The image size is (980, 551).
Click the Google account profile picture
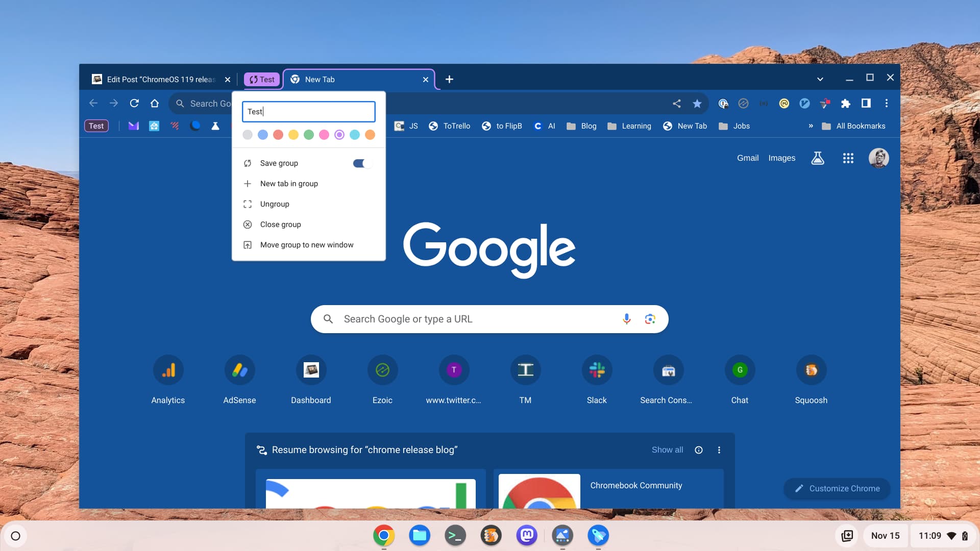[879, 158]
